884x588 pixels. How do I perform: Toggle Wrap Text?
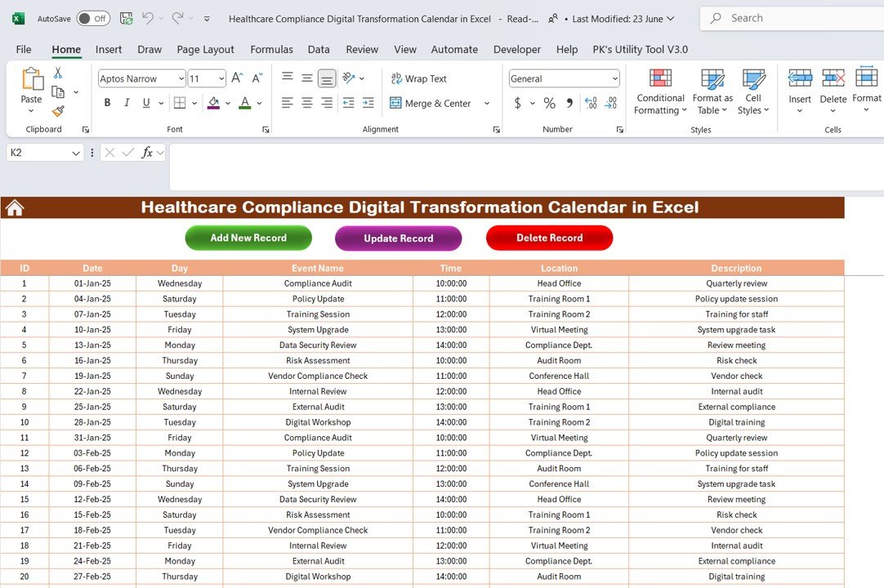pyautogui.click(x=419, y=78)
